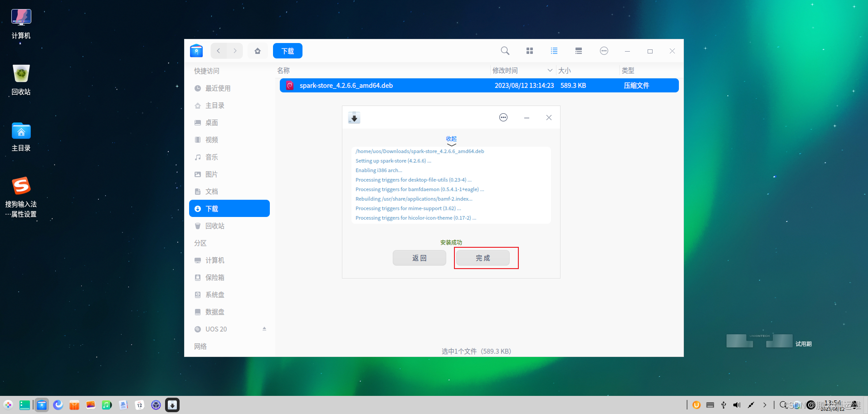This screenshot has height=414, width=868.
Task: Open multitasking view in the dock
Action: click(24, 405)
